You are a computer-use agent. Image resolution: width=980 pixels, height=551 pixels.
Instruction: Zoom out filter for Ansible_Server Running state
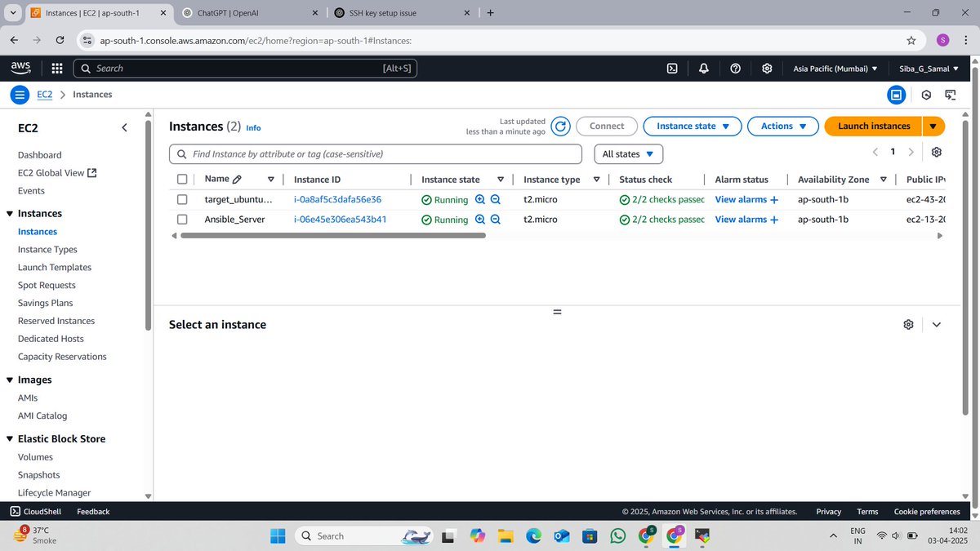pyautogui.click(x=495, y=220)
